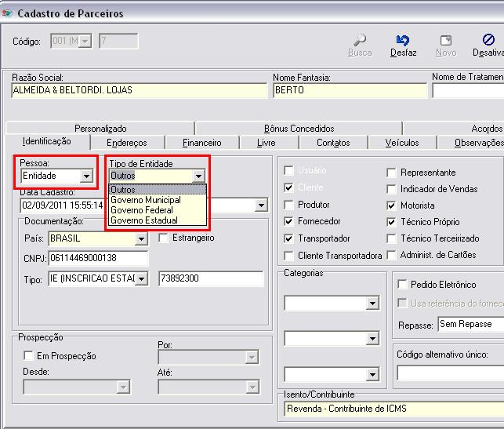The width and height of the screenshot is (504, 429).
Task: Click the Nome de Tratamento field
Action: pos(468,91)
